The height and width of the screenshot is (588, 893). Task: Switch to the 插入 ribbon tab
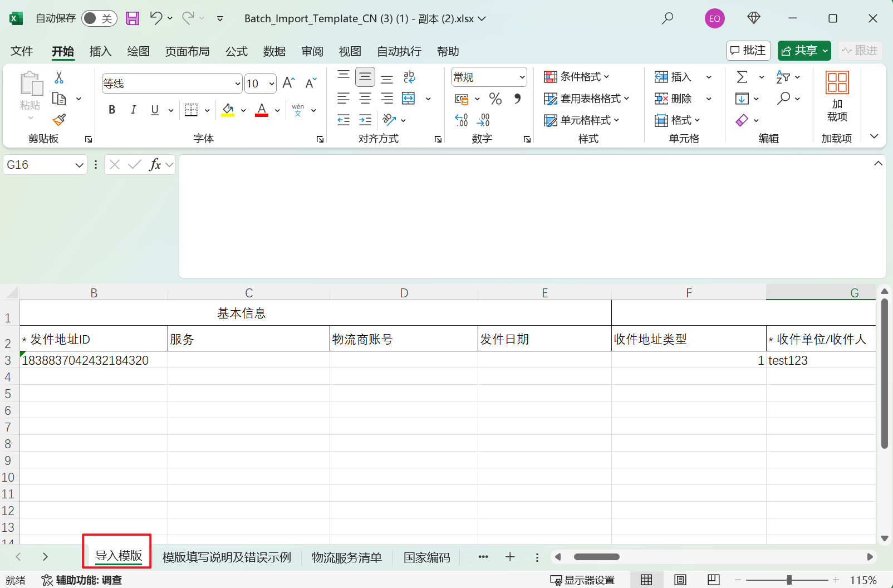click(x=101, y=51)
